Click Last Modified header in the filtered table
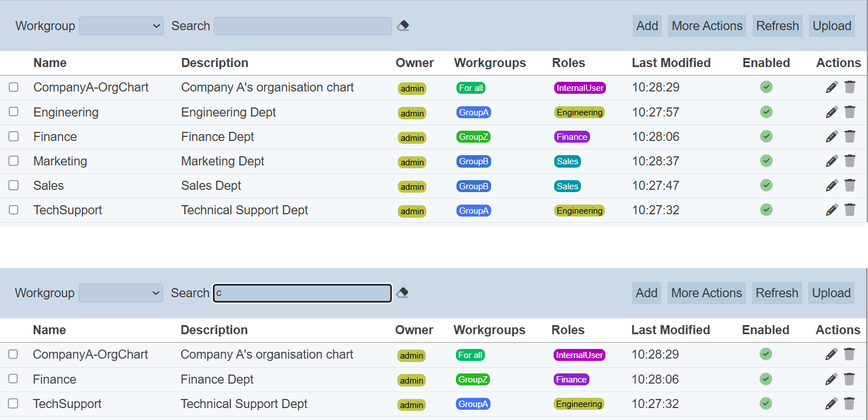The height and width of the screenshot is (420, 868). point(670,330)
